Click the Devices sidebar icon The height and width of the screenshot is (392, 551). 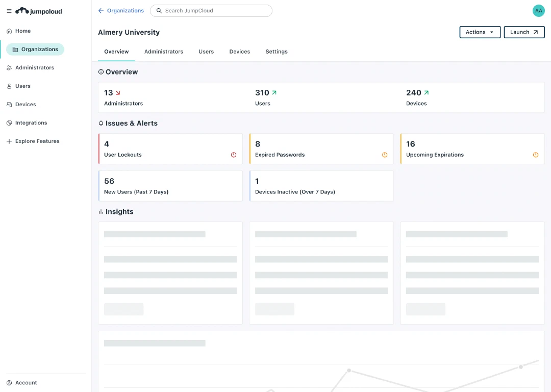point(9,105)
